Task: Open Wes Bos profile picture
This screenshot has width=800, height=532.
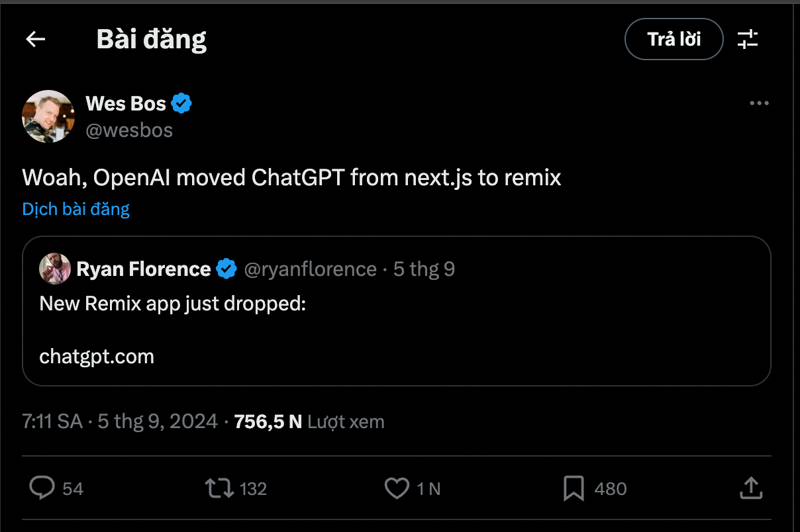Action: (48, 116)
